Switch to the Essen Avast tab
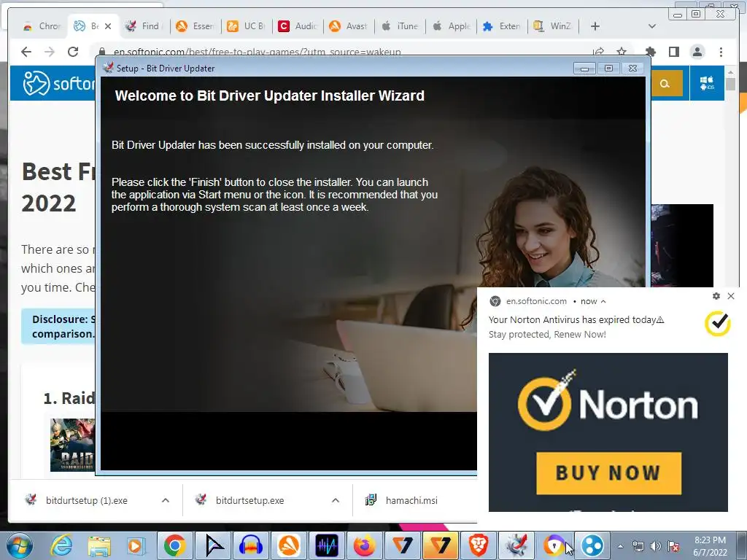747x560 pixels. (196, 26)
